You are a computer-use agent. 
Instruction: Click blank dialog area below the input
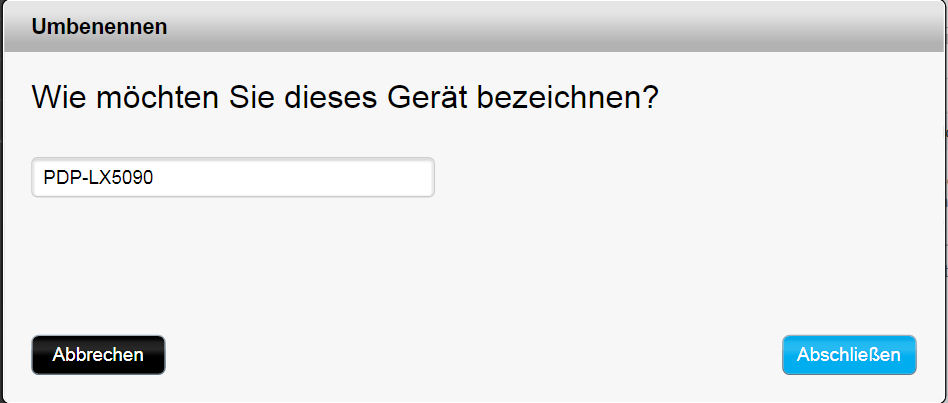pyautogui.click(x=300, y=260)
